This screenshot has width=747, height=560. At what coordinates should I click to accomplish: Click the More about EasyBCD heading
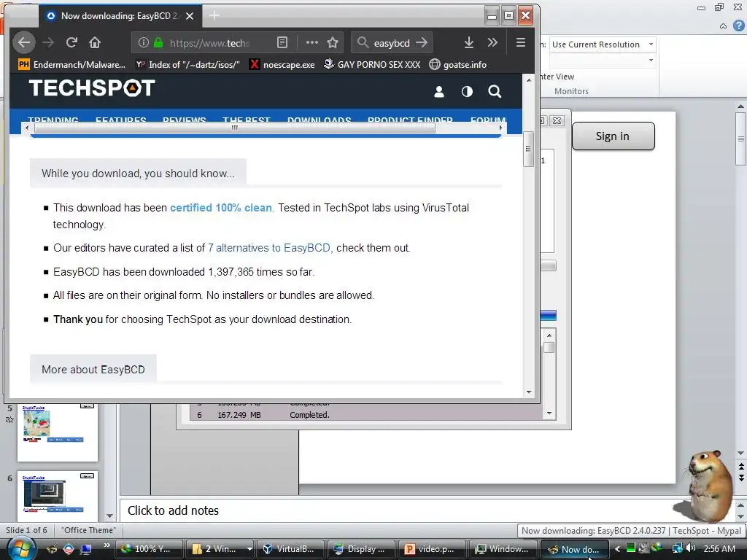click(x=93, y=370)
